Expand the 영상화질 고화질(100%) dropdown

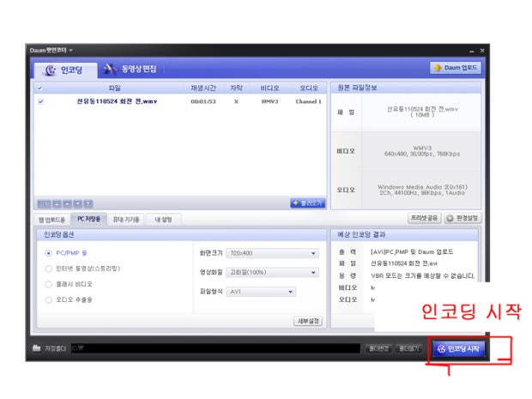tap(273, 272)
